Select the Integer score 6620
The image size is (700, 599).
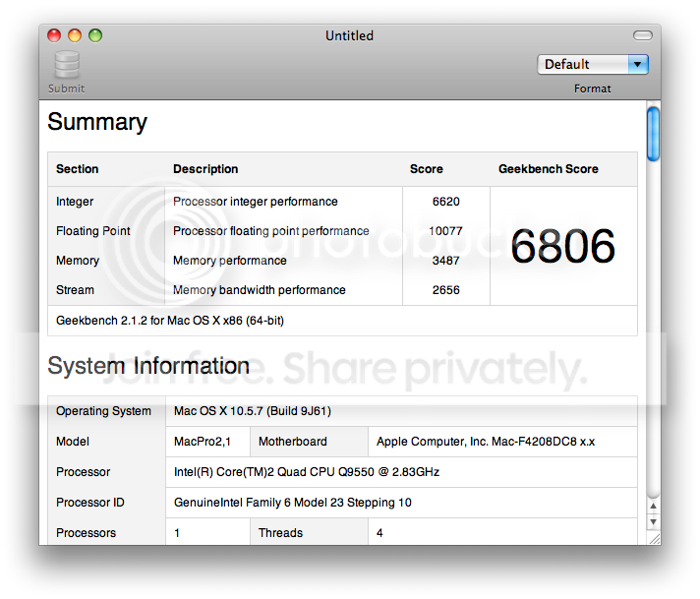pyautogui.click(x=445, y=202)
